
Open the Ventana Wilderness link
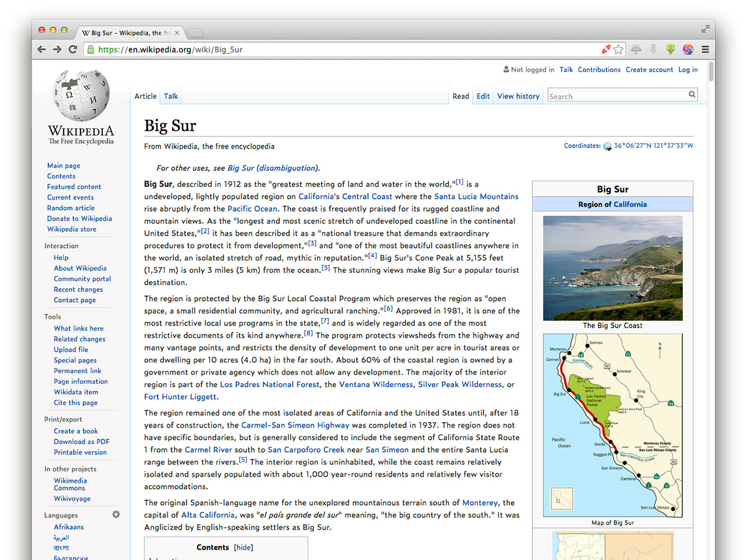(376, 384)
